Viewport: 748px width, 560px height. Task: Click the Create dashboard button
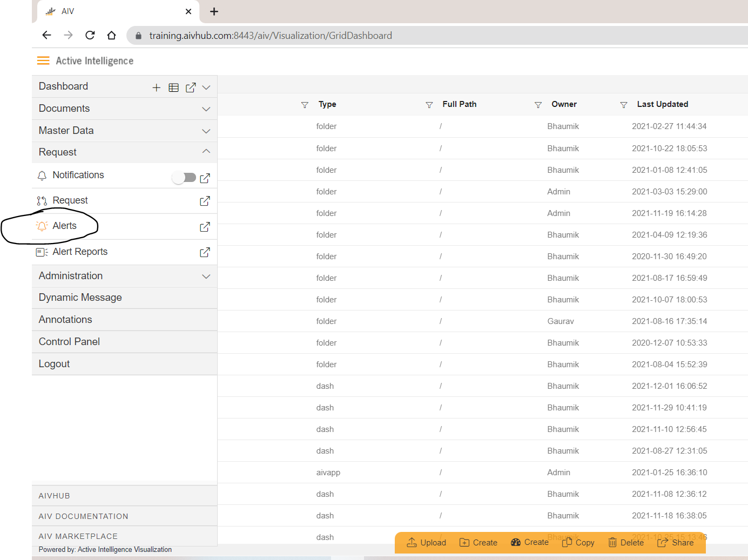[x=530, y=542]
